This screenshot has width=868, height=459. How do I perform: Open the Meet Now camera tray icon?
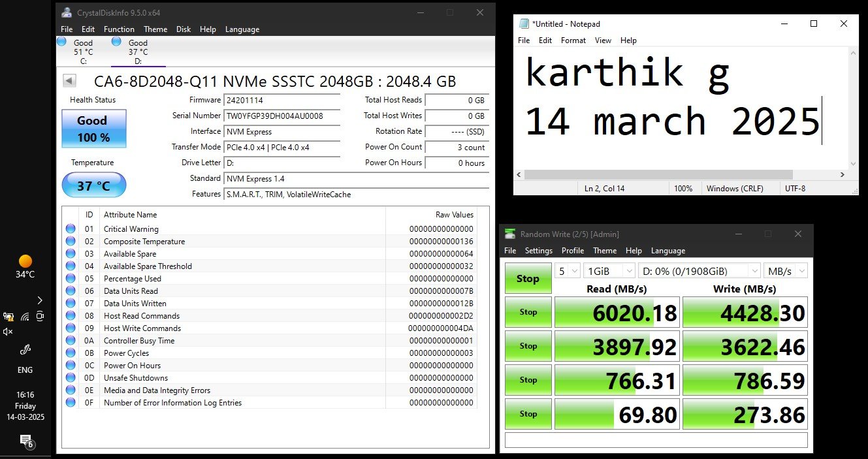tap(40, 317)
